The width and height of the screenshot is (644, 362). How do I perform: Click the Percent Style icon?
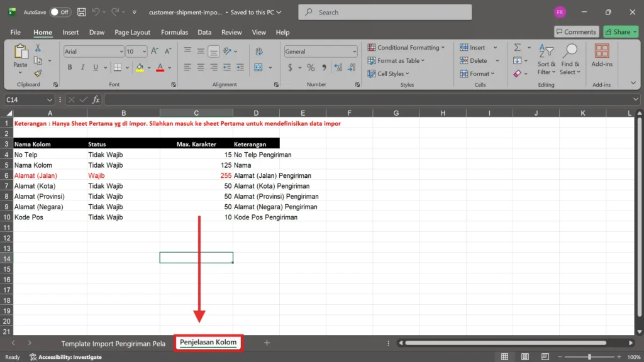(311, 67)
